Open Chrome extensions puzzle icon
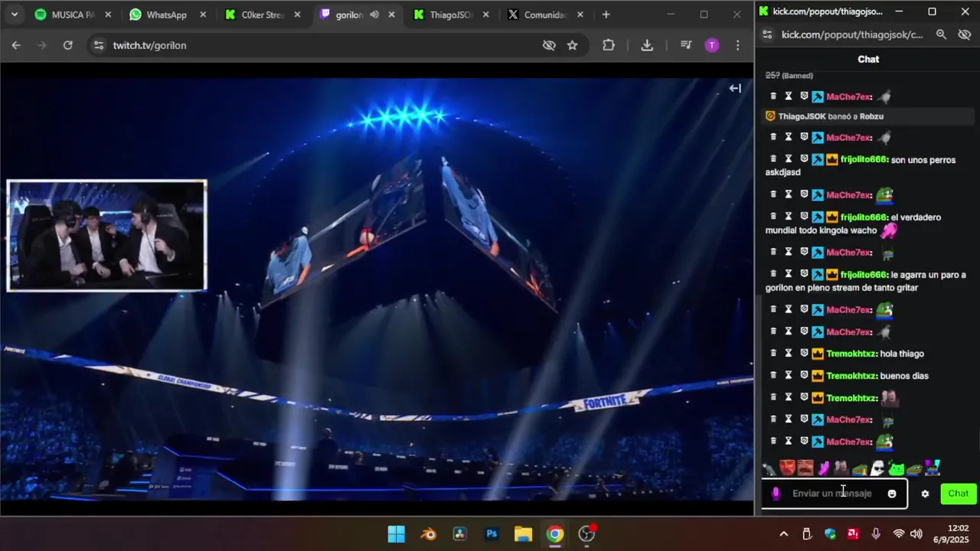Image resolution: width=980 pixels, height=551 pixels. tap(609, 45)
